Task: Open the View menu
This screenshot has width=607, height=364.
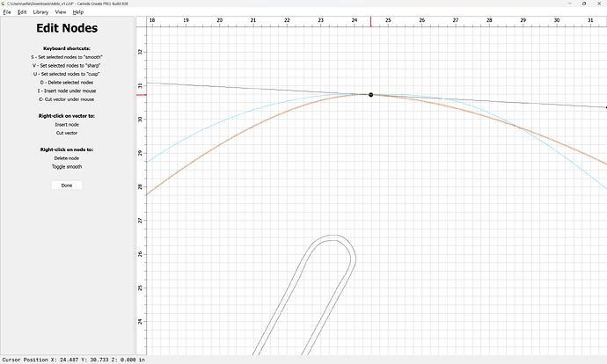Action: pos(61,12)
